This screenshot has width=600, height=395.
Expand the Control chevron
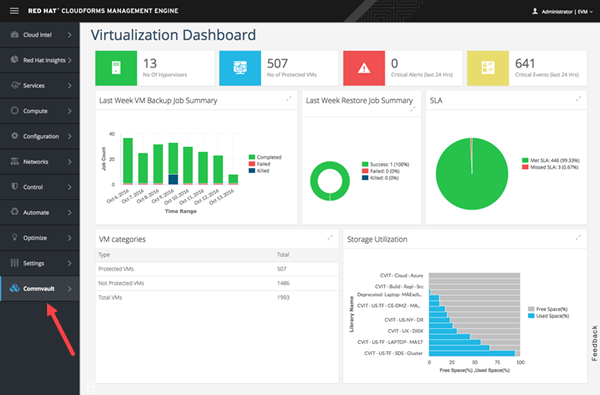tap(70, 187)
